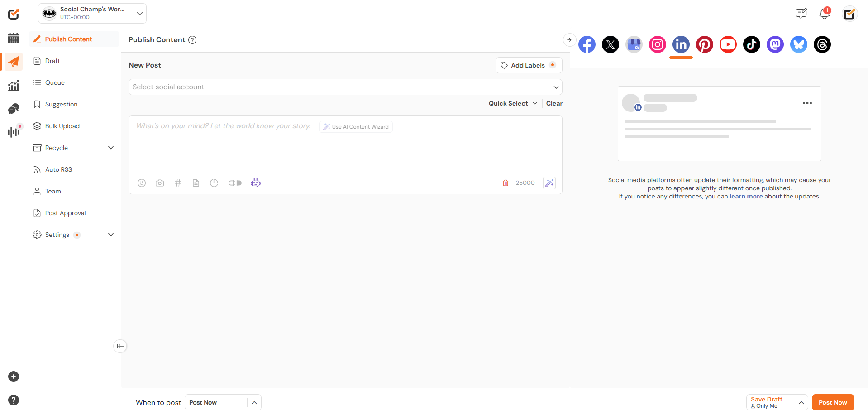The image size is (868, 415).
Task: Open the help question mark icon at bottom left
Action: (14, 400)
